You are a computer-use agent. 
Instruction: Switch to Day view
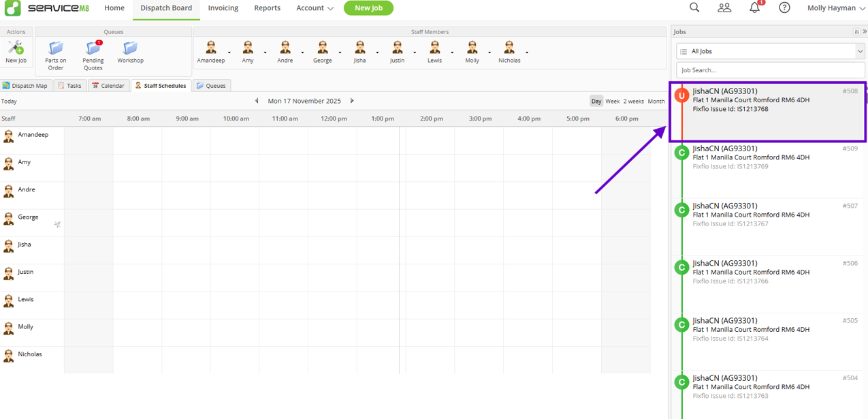point(596,101)
